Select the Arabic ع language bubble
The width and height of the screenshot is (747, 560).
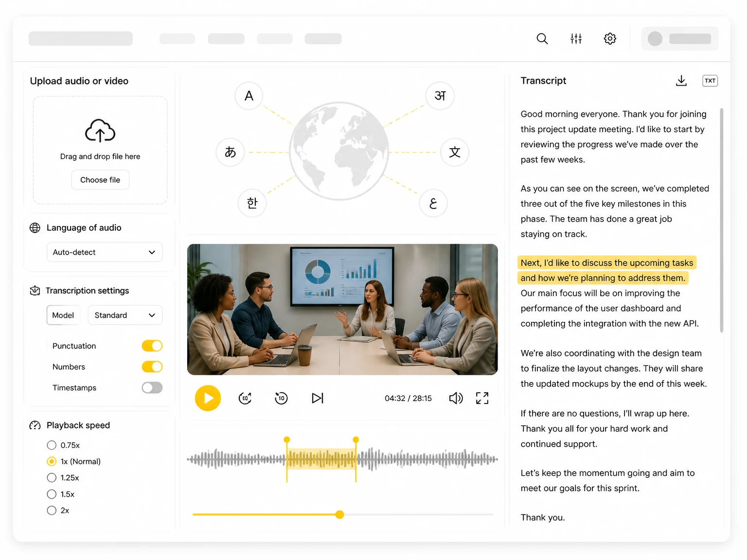pos(433,203)
